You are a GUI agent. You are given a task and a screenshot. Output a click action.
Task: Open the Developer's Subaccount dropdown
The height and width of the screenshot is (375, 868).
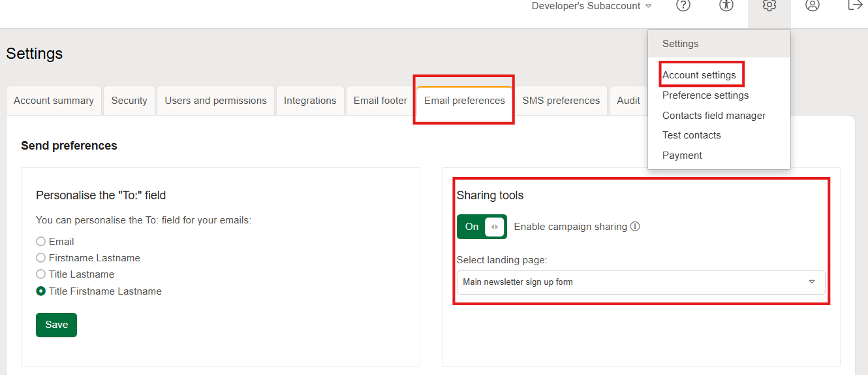tap(591, 6)
